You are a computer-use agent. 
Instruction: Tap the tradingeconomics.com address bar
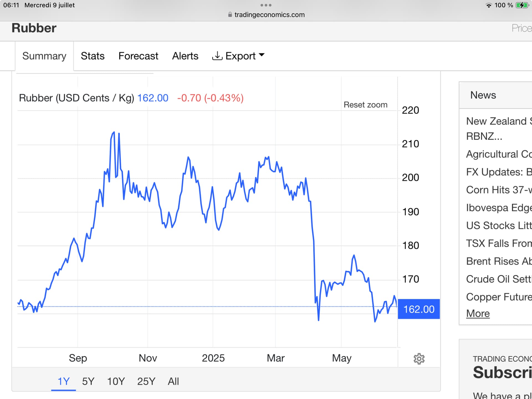pyautogui.click(x=269, y=15)
